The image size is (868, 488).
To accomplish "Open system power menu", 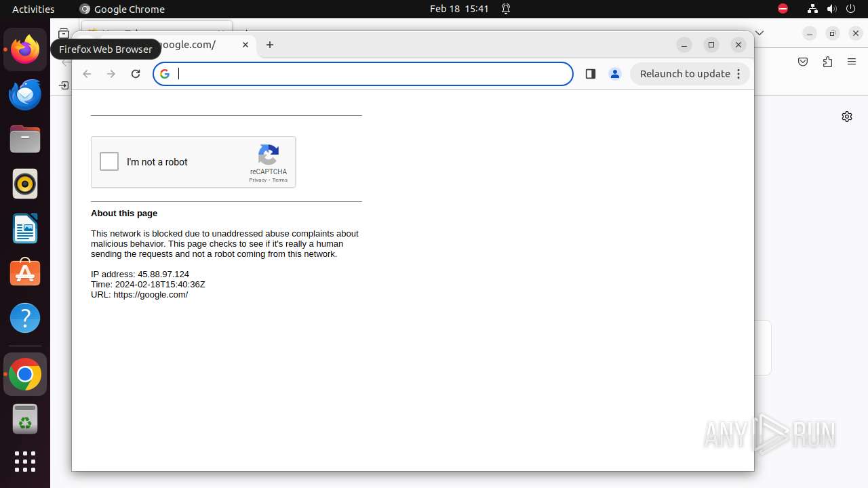I will click(x=852, y=9).
